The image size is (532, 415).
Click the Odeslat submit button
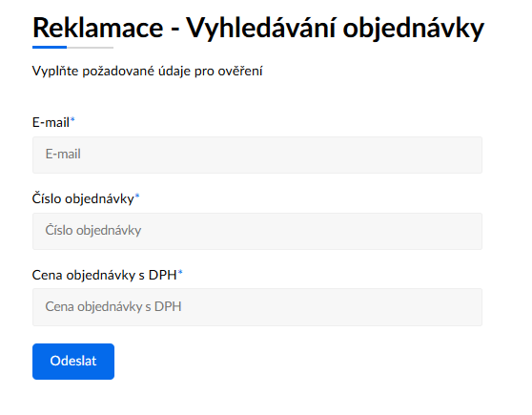[x=73, y=362]
